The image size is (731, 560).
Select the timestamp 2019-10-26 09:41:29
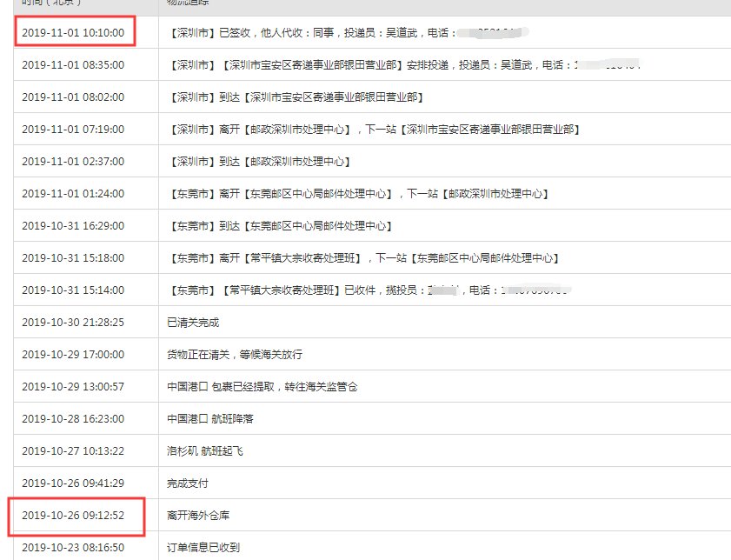[73, 483]
